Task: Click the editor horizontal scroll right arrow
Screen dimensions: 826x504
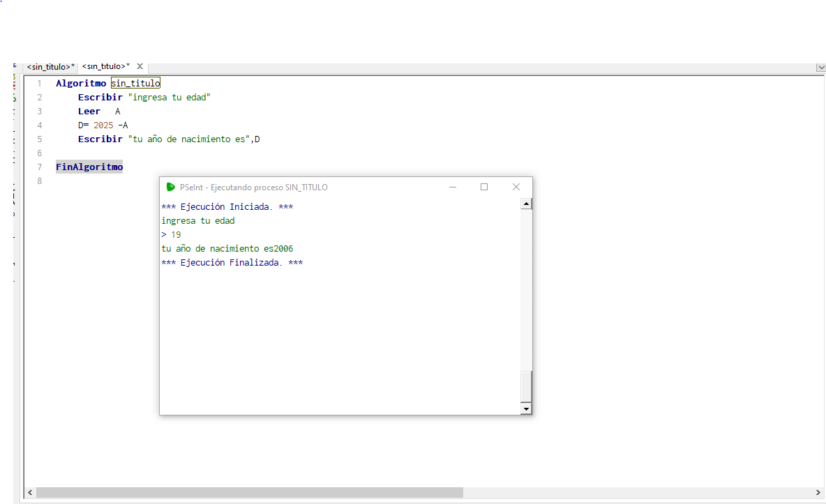Action: 818,492
